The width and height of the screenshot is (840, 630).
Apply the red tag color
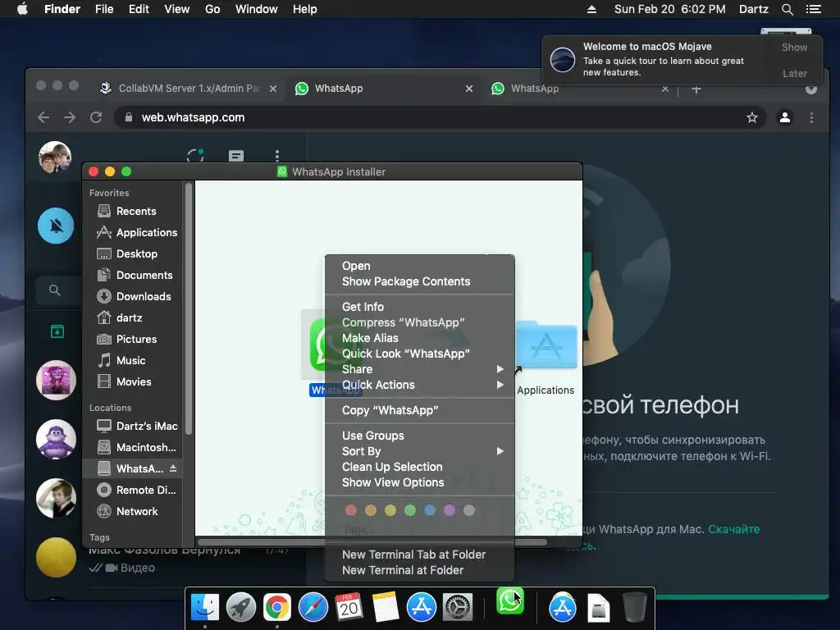tap(351, 510)
